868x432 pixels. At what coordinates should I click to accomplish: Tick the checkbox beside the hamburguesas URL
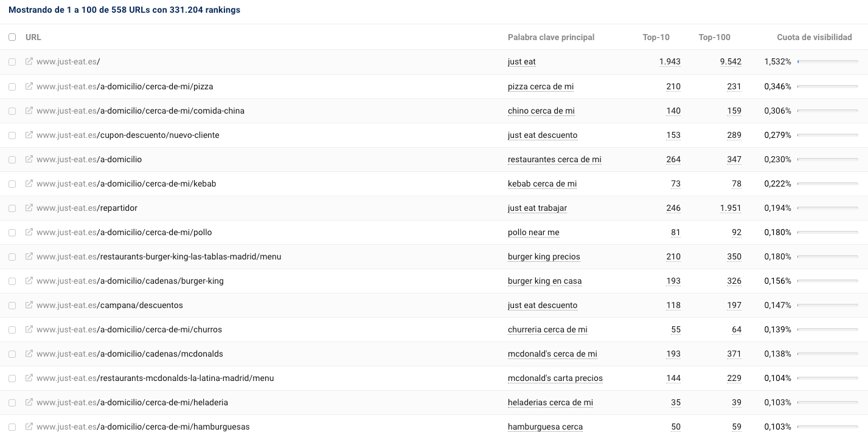12,427
